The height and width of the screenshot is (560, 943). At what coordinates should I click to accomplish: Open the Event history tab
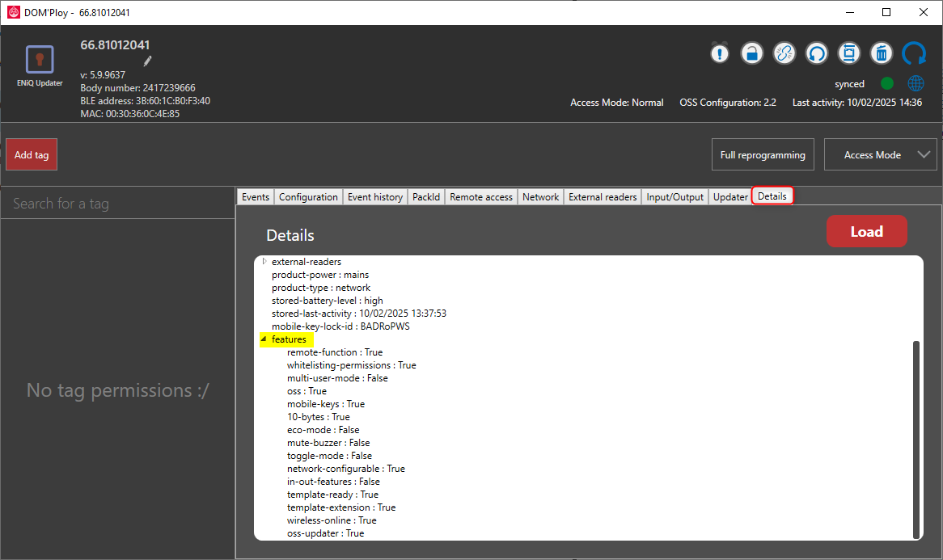tap(375, 197)
